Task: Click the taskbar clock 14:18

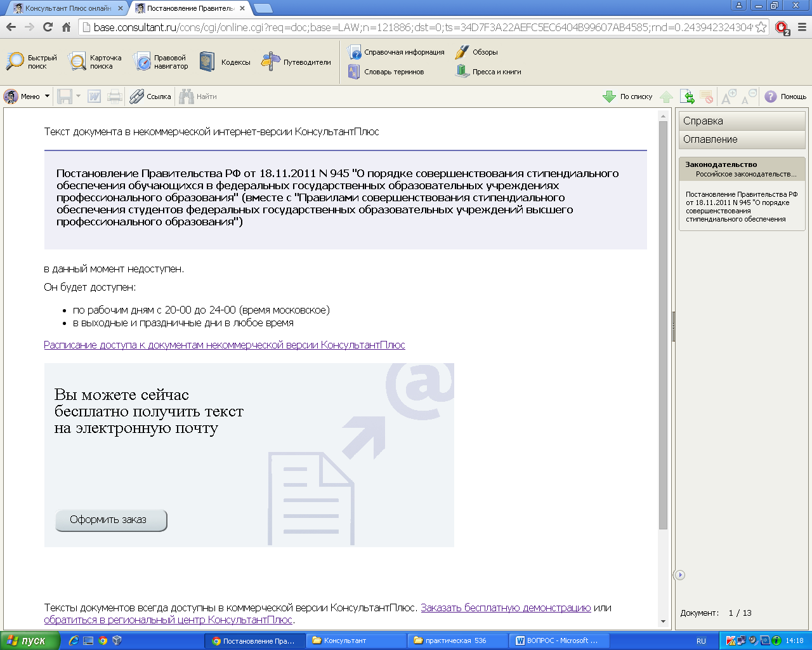Action: click(x=794, y=640)
